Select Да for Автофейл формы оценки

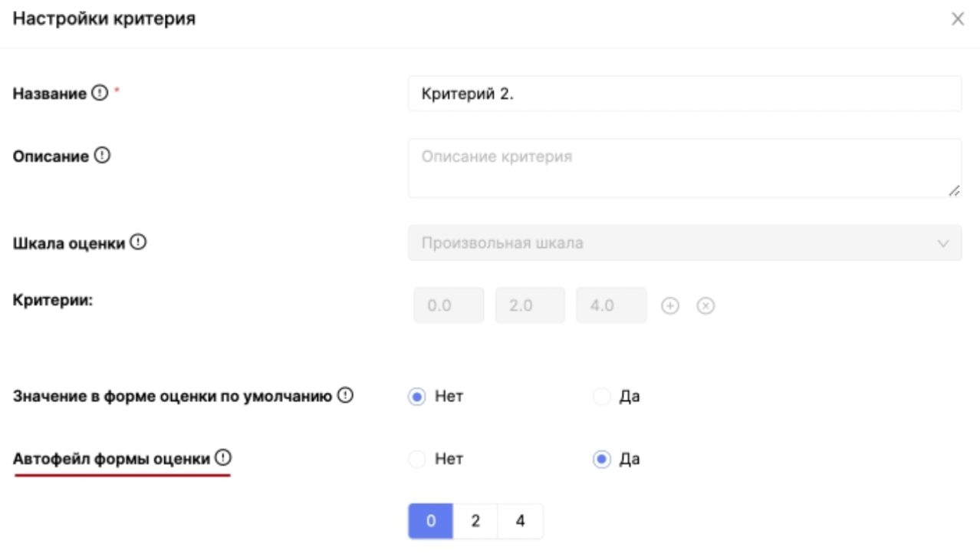[x=602, y=460]
